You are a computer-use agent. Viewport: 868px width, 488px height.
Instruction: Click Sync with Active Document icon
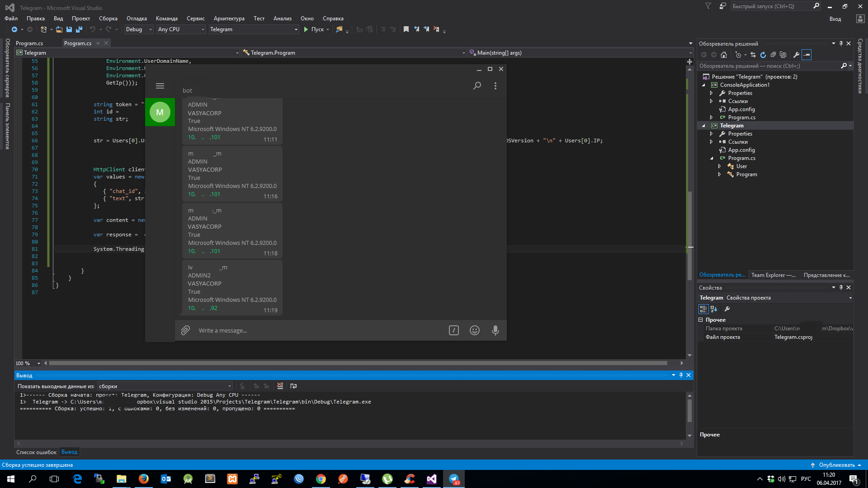(x=753, y=55)
